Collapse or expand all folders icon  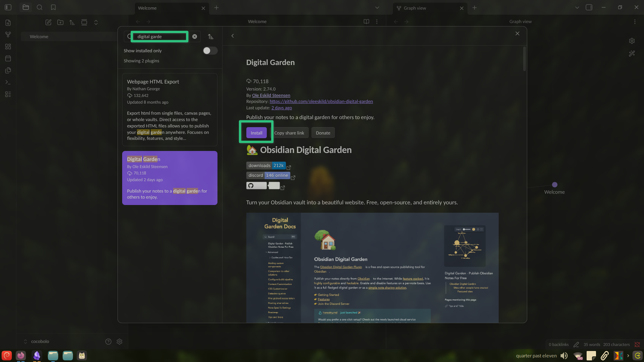click(x=96, y=22)
